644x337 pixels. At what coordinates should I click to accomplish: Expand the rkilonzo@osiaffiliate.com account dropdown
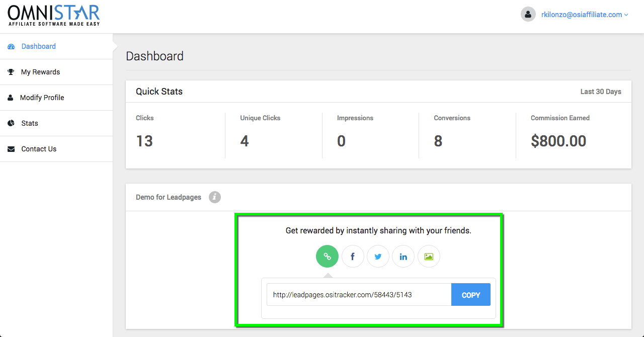coord(585,15)
